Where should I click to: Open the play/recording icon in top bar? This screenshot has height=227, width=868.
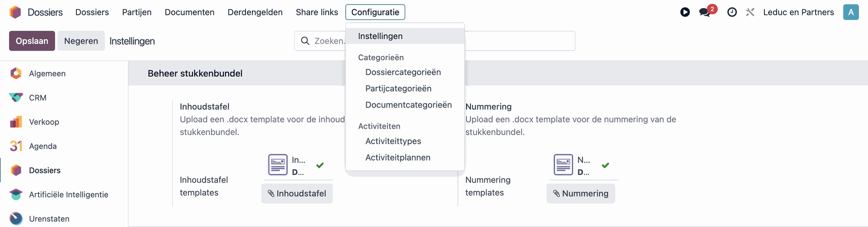click(x=685, y=12)
